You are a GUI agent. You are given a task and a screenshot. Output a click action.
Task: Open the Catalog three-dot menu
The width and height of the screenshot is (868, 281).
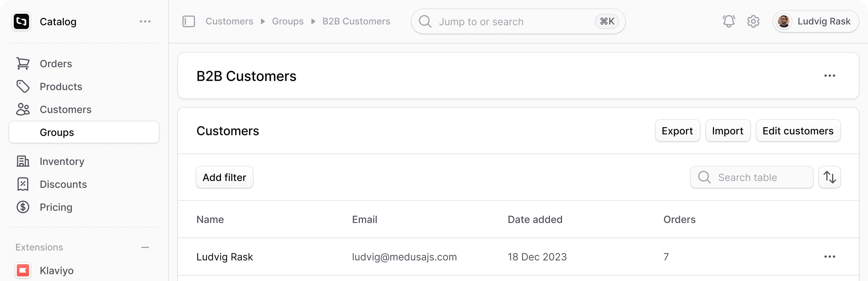click(145, 21)
